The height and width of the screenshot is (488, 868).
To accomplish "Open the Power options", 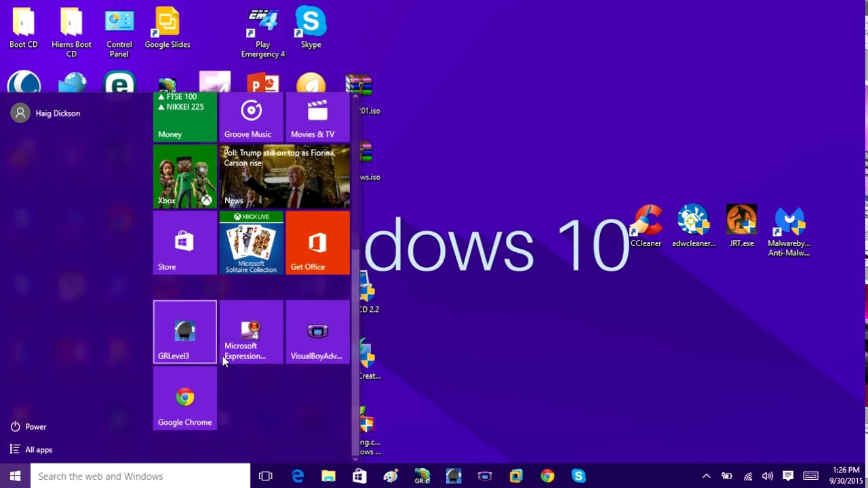I will point(28,427).
